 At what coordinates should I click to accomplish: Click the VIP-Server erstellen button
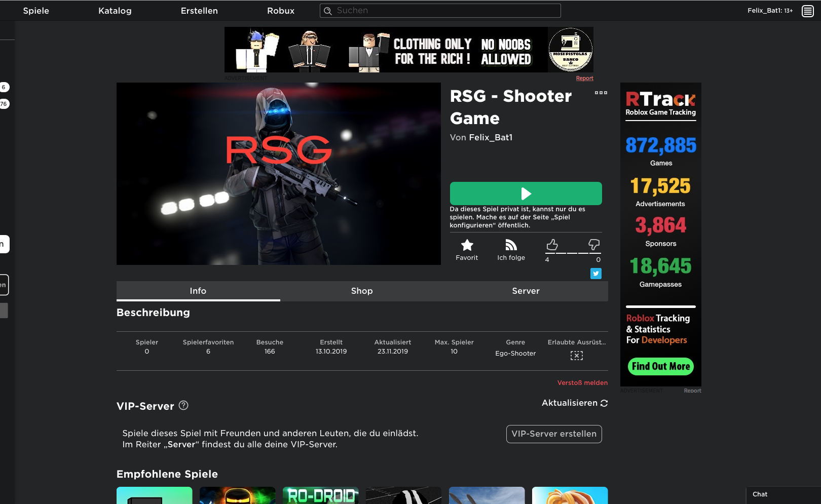coord(553,434)
